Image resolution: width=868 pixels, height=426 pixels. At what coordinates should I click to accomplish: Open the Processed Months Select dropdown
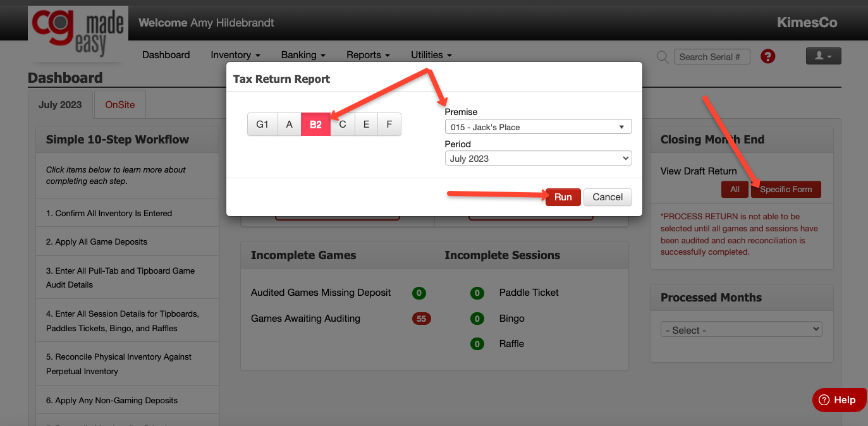(741, 330)
